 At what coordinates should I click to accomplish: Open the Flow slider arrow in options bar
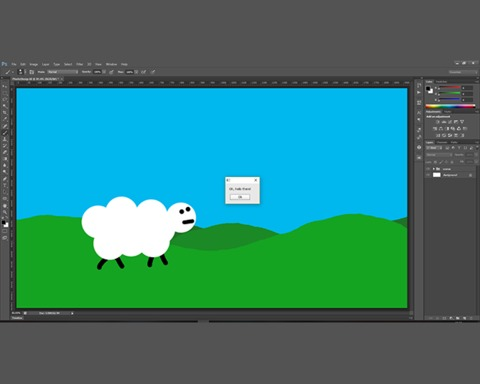tap(136, 72)
